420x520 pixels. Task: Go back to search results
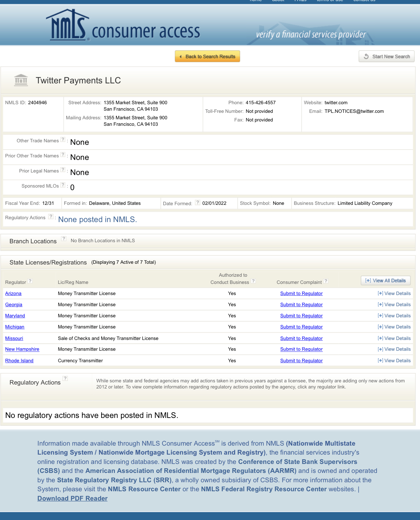pyautogui.click(x=207, y=56)
